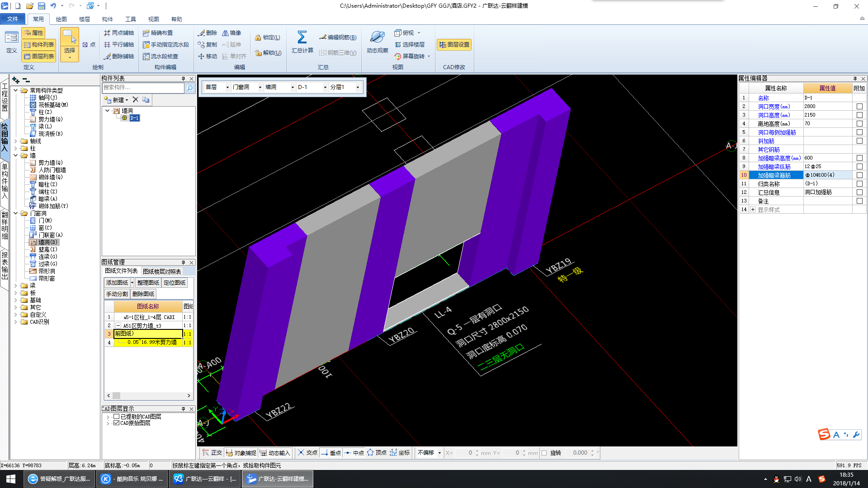Open 图层设置 layer settings
Image resolution: width=868 pixels, height=488 pixels.
pos(454,45)
